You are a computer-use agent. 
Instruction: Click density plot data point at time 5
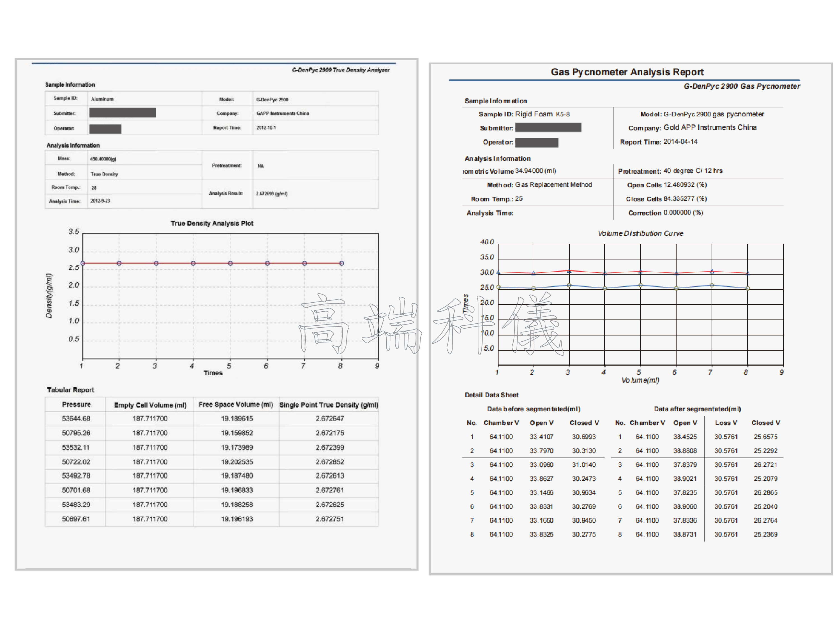coord(230,263)
